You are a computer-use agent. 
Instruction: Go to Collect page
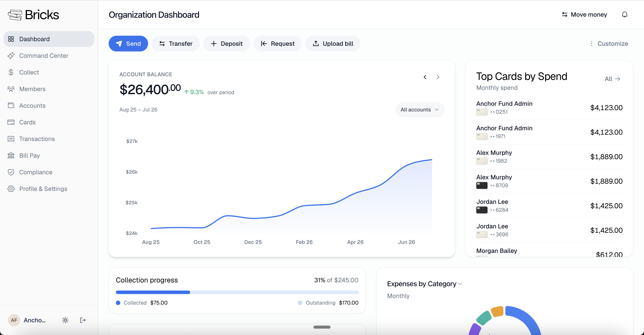click(49, 72)
